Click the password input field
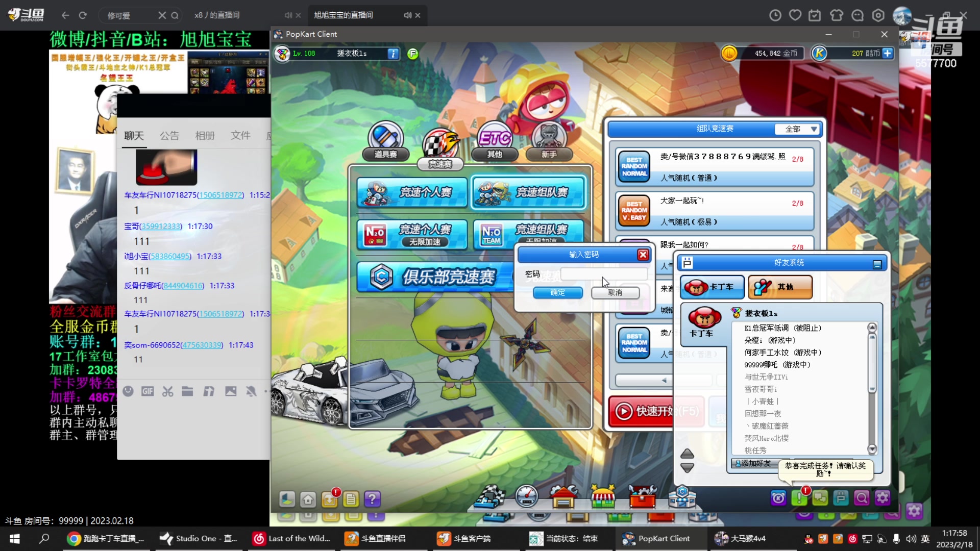This screenshot has width=980, height=551. pos(604,274)
